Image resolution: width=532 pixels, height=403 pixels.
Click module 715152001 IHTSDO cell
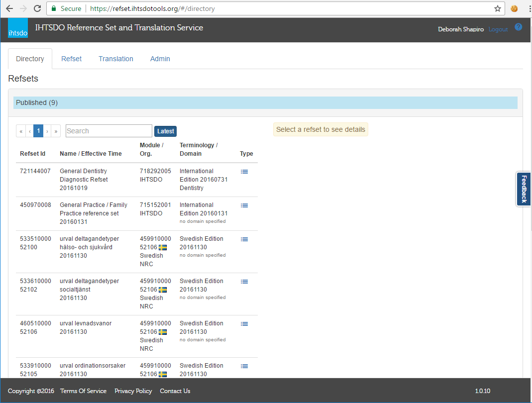click(155, 209)
